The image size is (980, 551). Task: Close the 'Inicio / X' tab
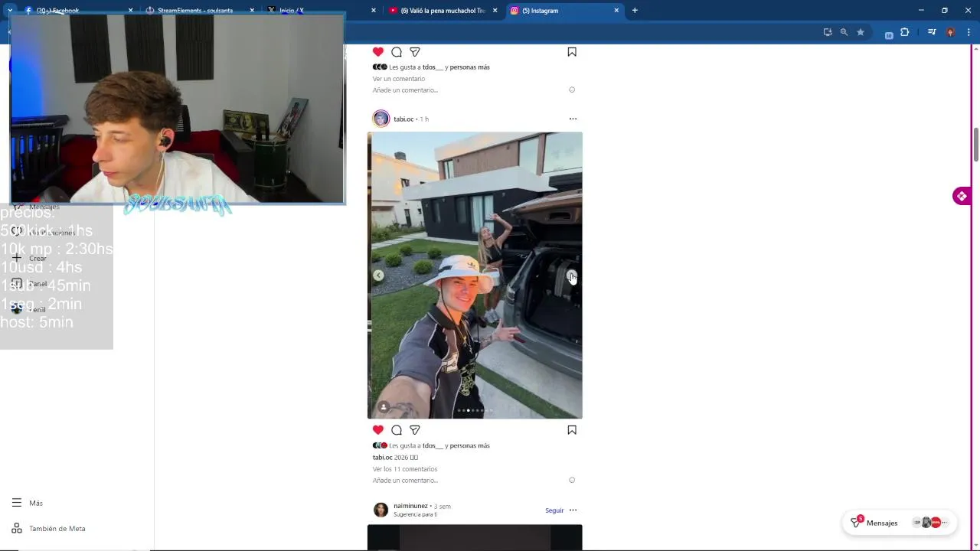pos(374,11)
